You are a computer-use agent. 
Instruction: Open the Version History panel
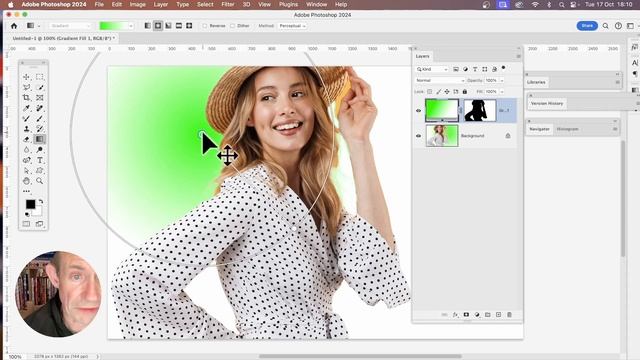pyautogui.click(x=547, y=103)
